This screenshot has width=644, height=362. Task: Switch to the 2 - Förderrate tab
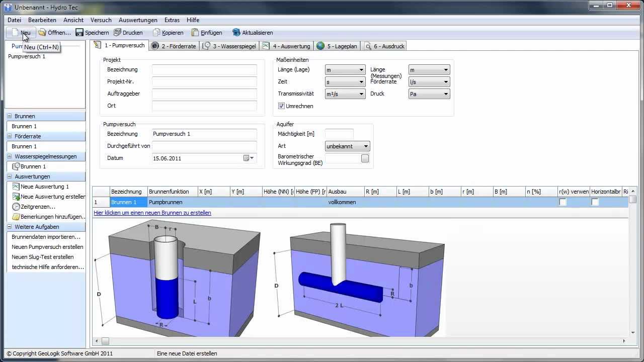(x=174, y=46)
